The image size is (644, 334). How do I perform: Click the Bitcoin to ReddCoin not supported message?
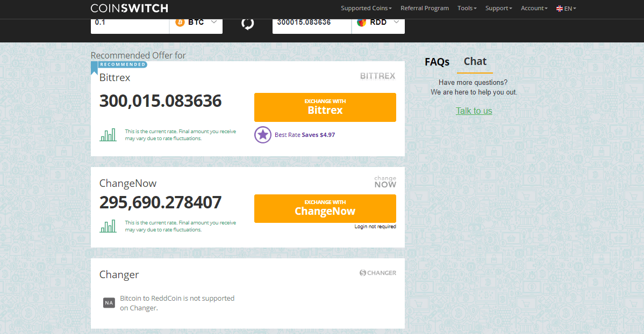(x=177, y=303)
